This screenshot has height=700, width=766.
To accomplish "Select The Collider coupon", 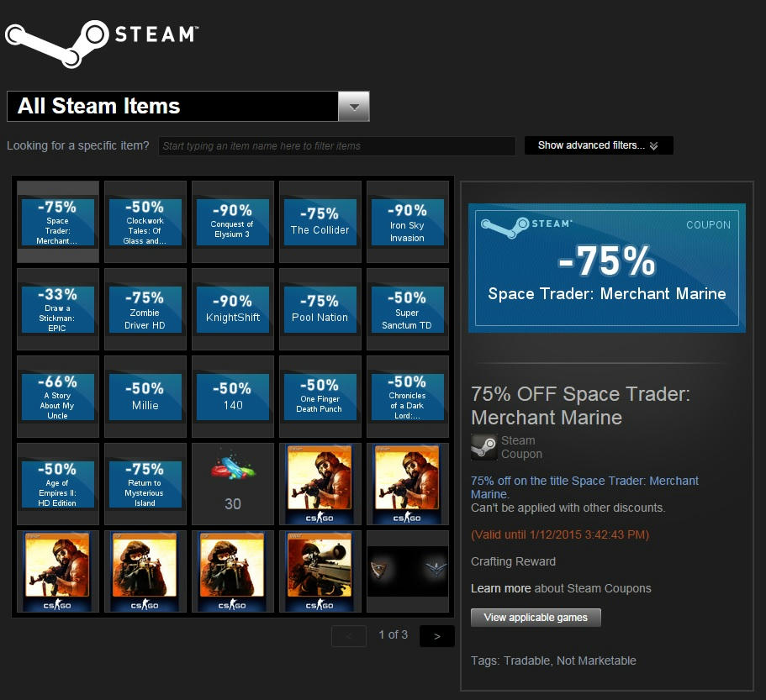I will click(x=320, y=222).
